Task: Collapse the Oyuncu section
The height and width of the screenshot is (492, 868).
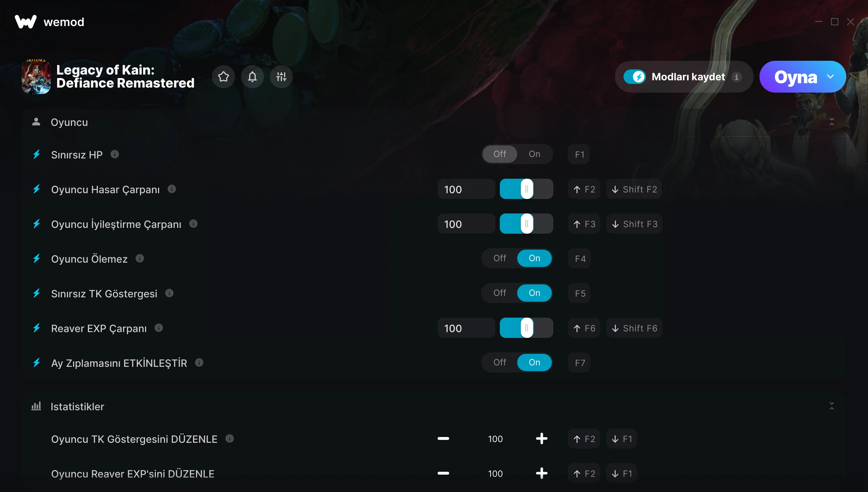Action: [x=832, y=122]
